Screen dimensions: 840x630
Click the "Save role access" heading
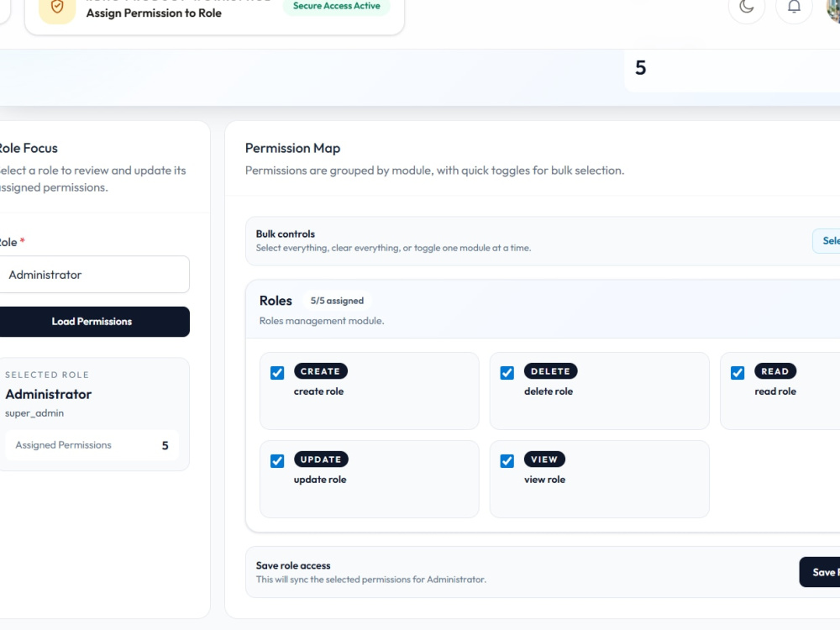293,565
